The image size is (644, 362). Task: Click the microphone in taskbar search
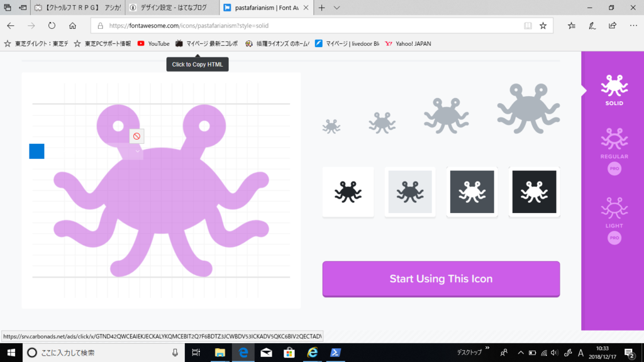point(175,353)
